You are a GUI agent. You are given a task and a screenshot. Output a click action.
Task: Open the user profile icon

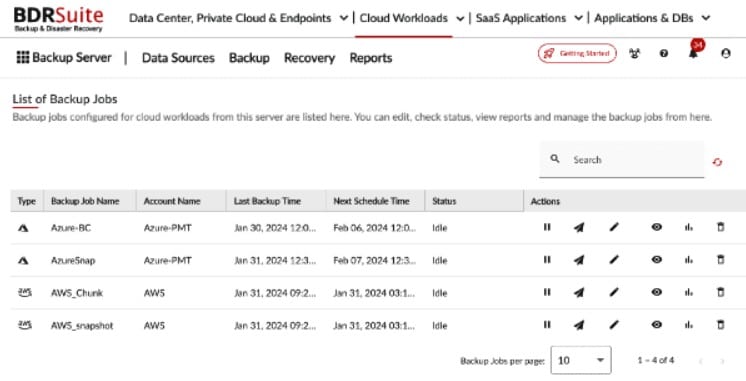[726, 53]
